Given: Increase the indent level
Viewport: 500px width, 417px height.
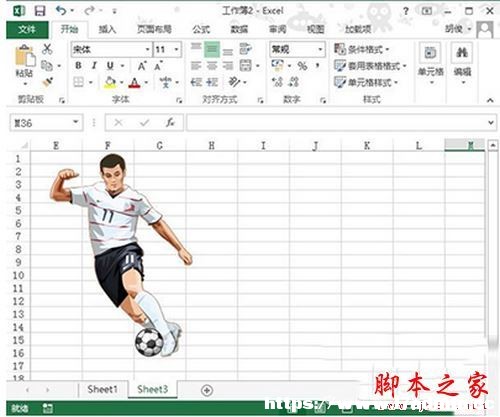Looking at the screenshot, I should [x=212, y=82].
